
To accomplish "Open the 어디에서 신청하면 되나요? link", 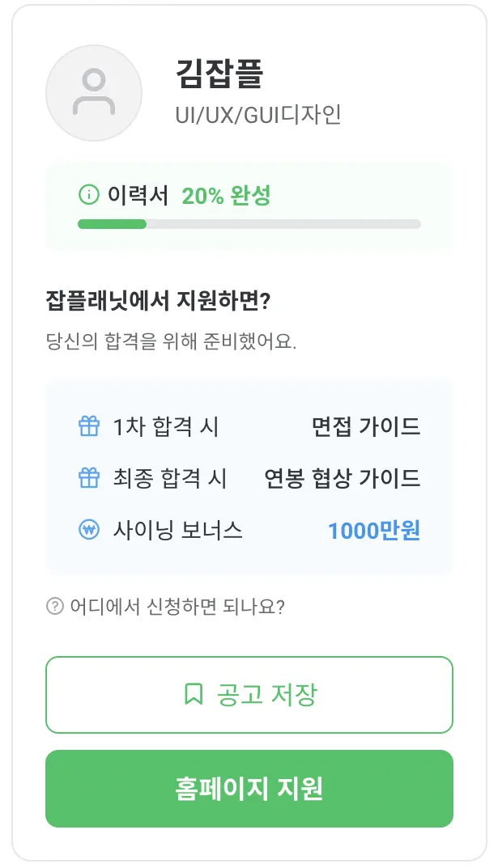I will (177, 606).
